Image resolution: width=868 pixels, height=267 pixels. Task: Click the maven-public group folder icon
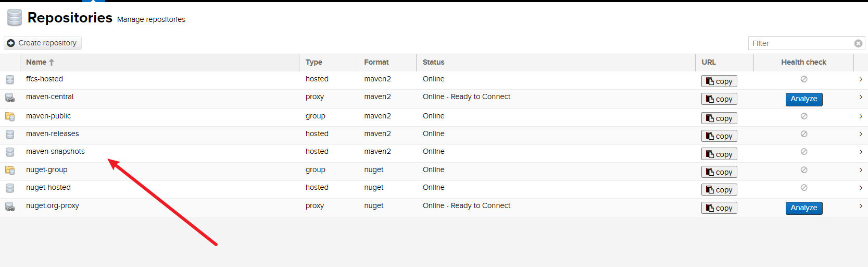(x=10, y=116)
